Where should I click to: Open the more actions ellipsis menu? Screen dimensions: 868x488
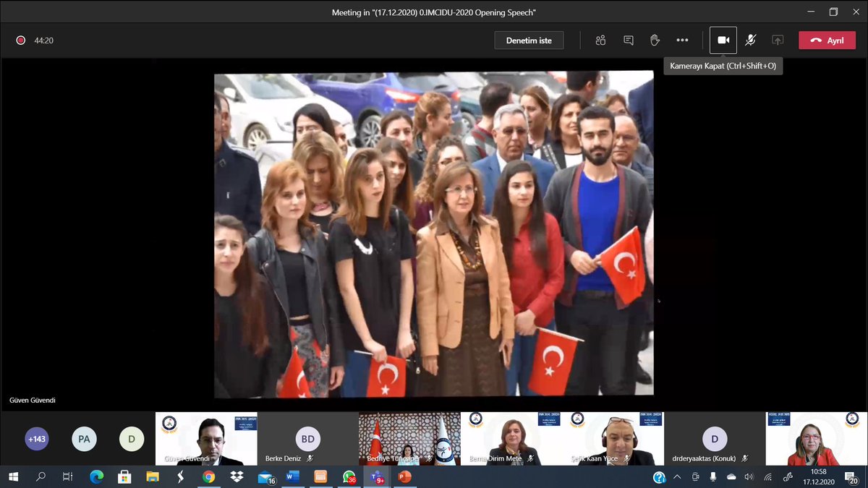click(x=682, y=40)
